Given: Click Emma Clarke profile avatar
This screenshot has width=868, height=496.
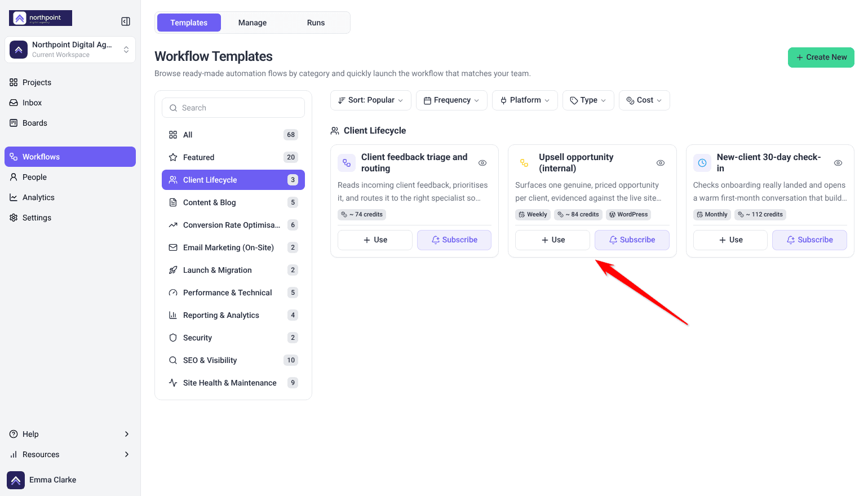Looking at the screenshot, I should click(x=16, y=480).
